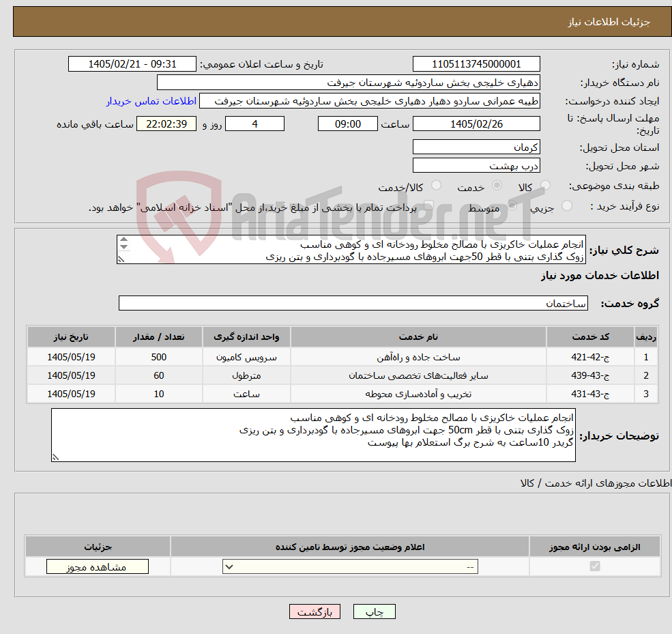Click need date 1405/05/19 in row 2
Image resolution: width=672 pixels, height=634 pixels.
[x=71, y=375]
